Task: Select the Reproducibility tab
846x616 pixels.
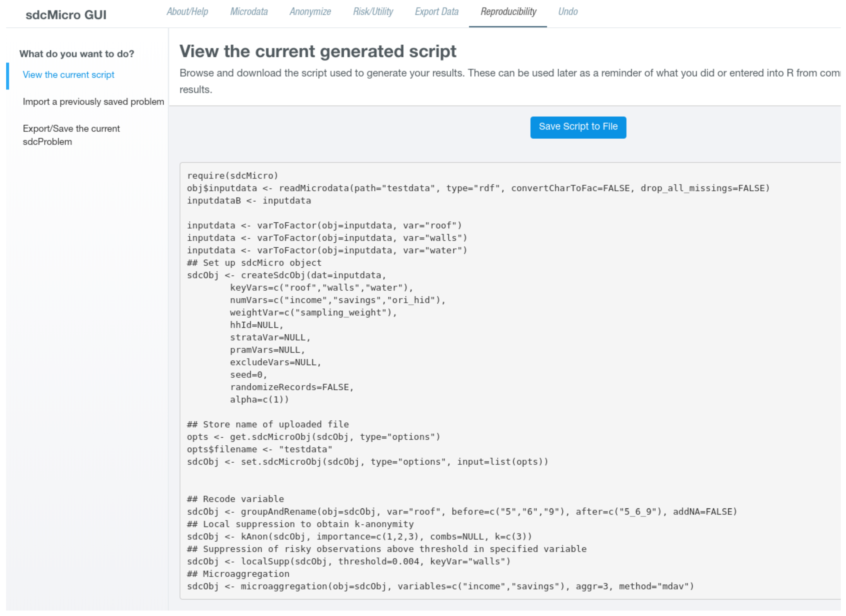Action: coord(508,12)
